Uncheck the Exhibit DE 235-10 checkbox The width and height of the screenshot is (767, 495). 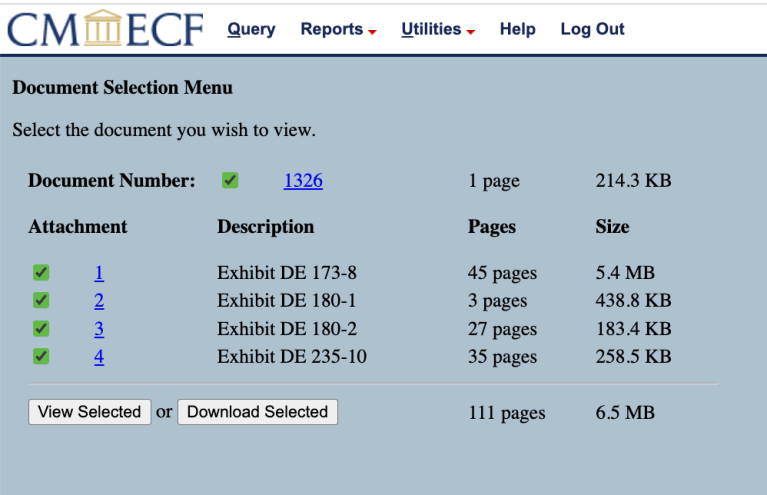pyautogui.click(x=41, y=357)
